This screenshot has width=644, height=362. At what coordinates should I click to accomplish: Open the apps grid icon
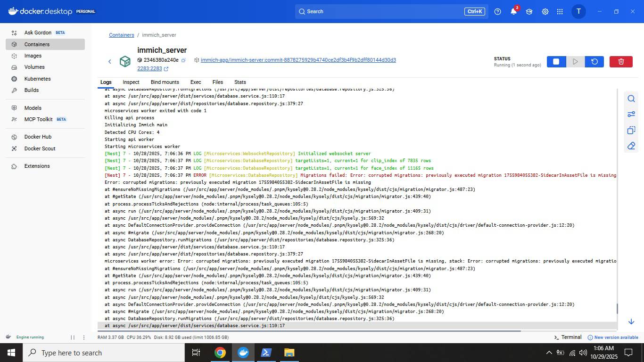click(x=560, y=11)
